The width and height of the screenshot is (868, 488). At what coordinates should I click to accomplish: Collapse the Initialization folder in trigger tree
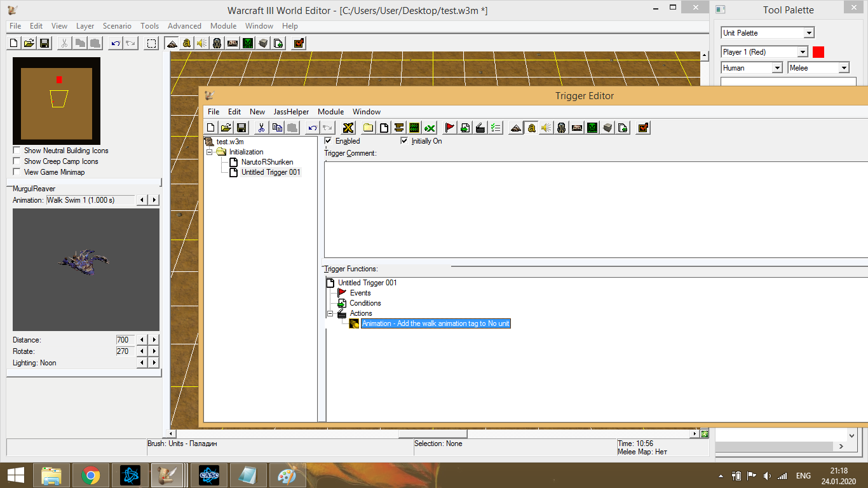pyautogui.click(x=209, y=152)
